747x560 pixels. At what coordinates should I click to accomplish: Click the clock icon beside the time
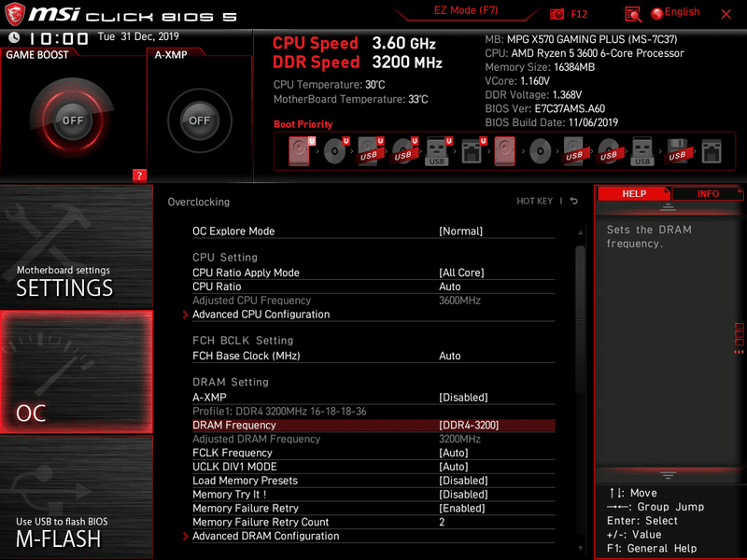pos(14,37)
